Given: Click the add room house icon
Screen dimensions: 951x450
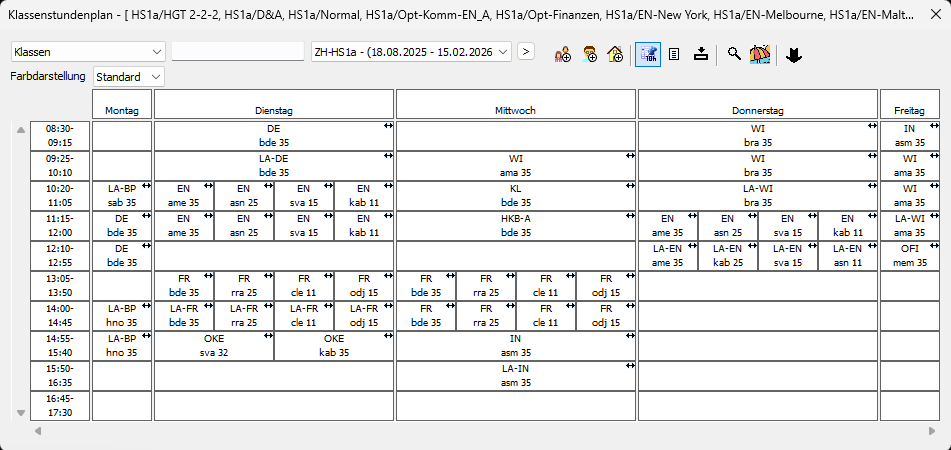Looking at the screenshot, I should (x=615, y=55).
